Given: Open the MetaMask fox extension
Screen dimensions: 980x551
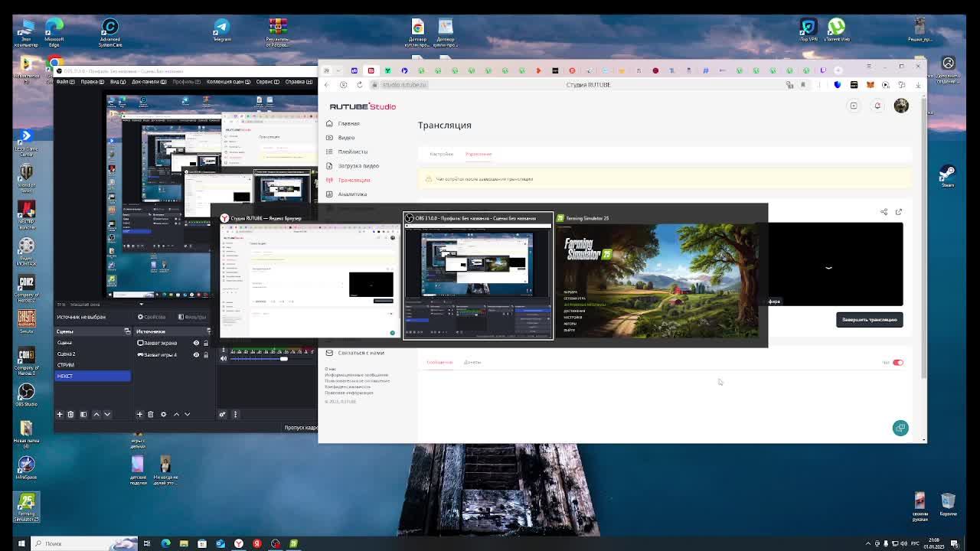Looking at the screenshot, I should click(870, 85).
